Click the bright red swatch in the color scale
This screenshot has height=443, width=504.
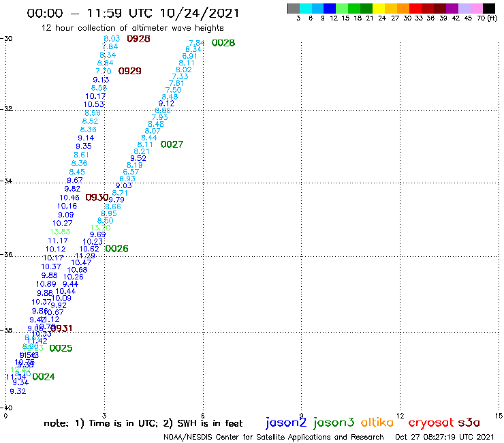tap(415, 8)
